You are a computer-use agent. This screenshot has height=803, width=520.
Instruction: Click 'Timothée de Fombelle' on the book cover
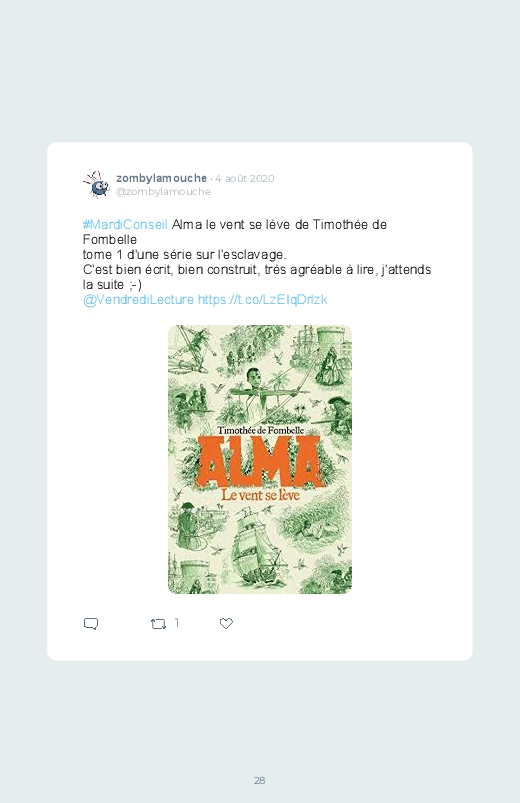(261, 430)
